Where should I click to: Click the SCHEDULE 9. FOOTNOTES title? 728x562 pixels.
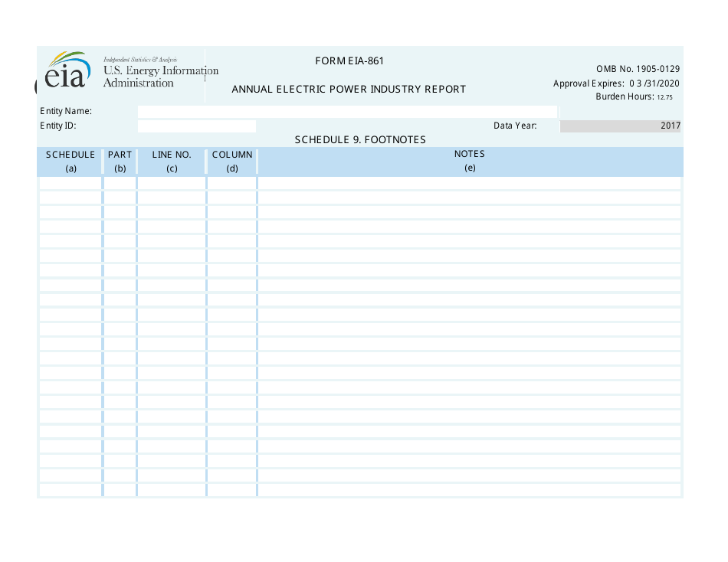coord(360,139)
